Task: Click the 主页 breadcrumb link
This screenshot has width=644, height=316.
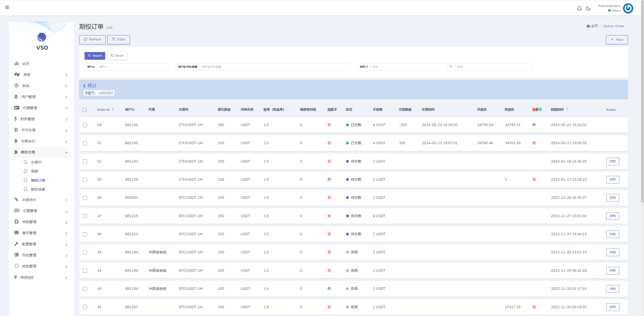Action: tap(592, 26)
